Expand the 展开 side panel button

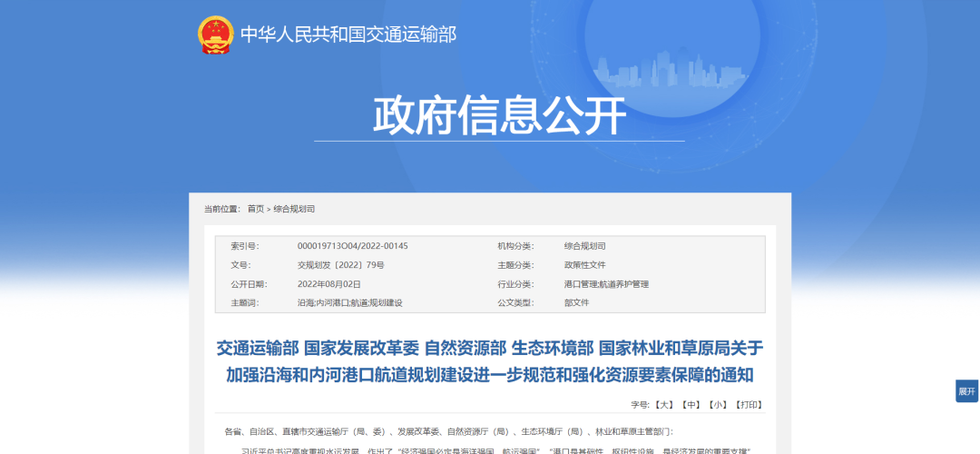(967, 391)
